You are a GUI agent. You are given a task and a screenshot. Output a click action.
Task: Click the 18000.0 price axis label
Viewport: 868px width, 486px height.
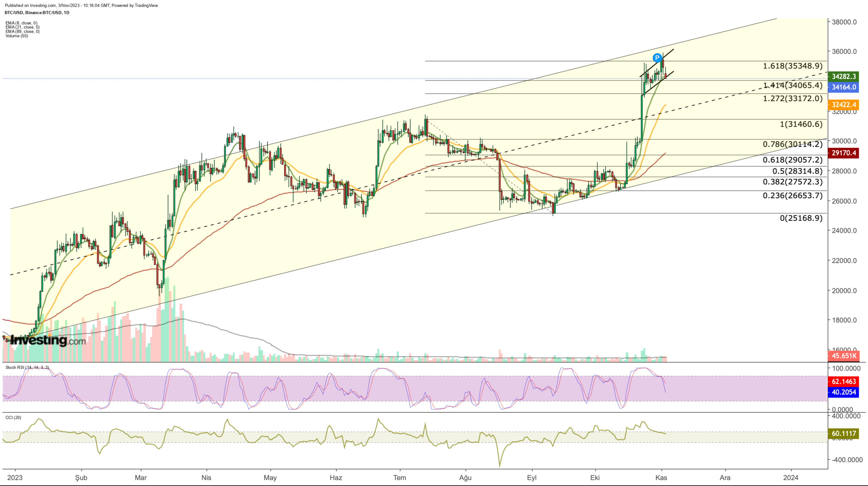tap(844, 320)
